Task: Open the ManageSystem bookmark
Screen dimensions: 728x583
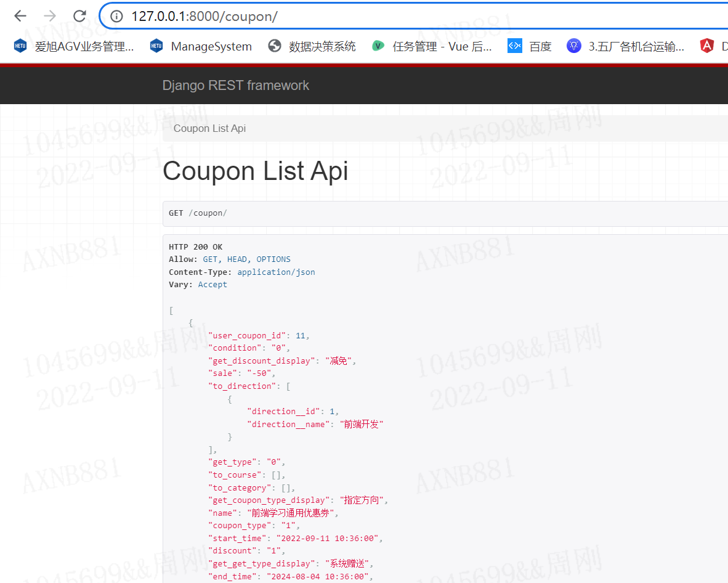Action: click(x=201, y=46)
